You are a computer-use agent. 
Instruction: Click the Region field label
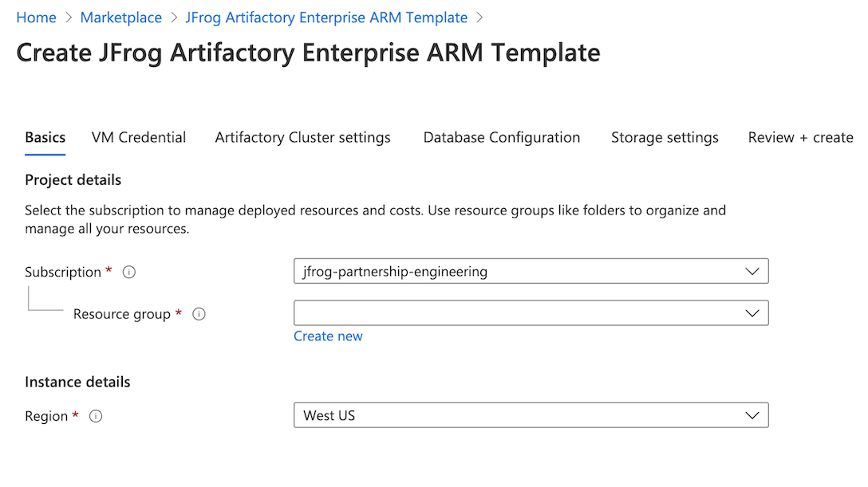(x=46, y=416)
